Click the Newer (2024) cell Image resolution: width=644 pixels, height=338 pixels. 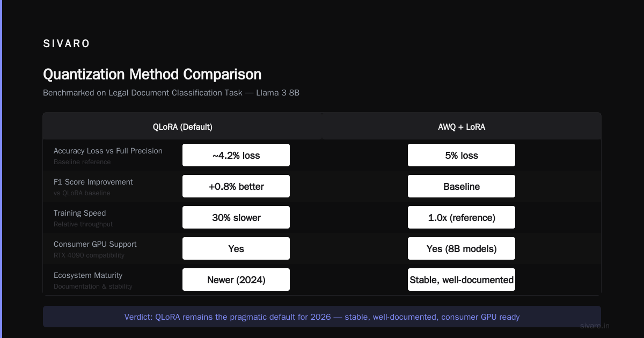point(236,280)
